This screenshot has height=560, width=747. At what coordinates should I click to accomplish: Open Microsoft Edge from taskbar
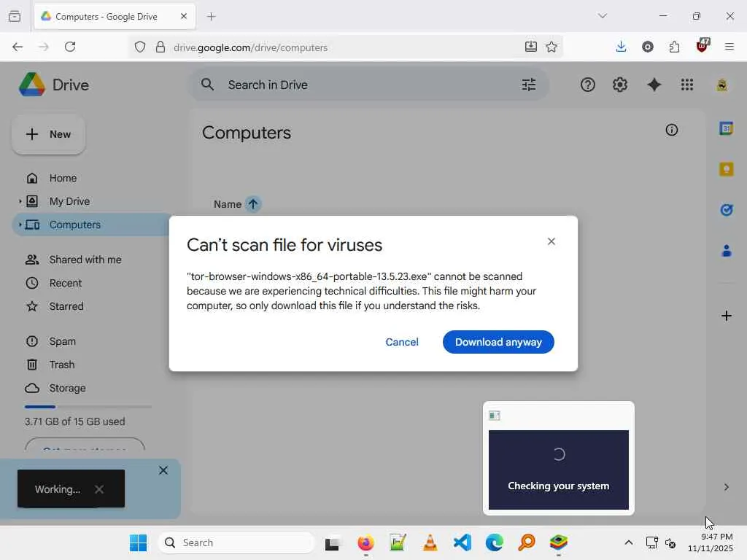coord(495,542)
